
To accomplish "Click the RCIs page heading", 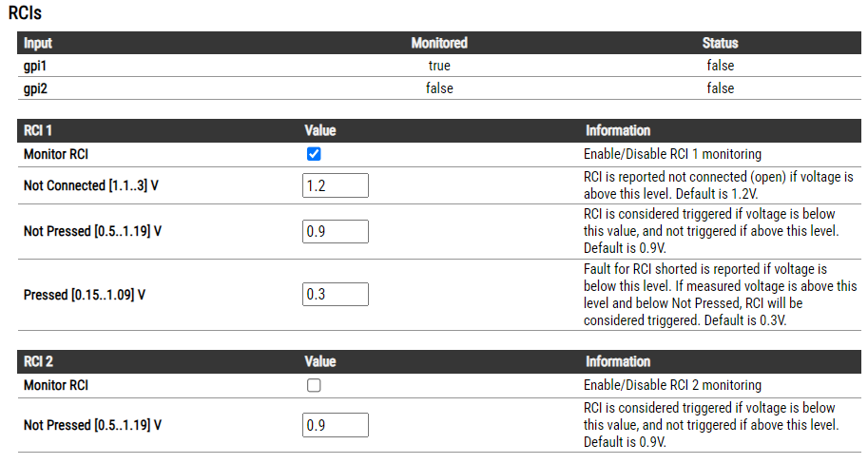I will pos(25,13).
